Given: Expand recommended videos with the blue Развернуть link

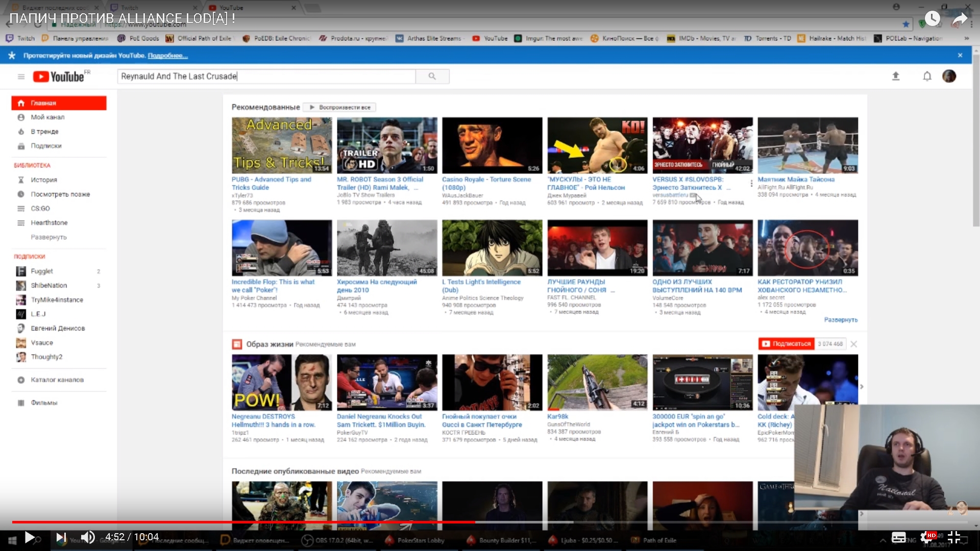Looking at the screenshot, I should [840, 320].
